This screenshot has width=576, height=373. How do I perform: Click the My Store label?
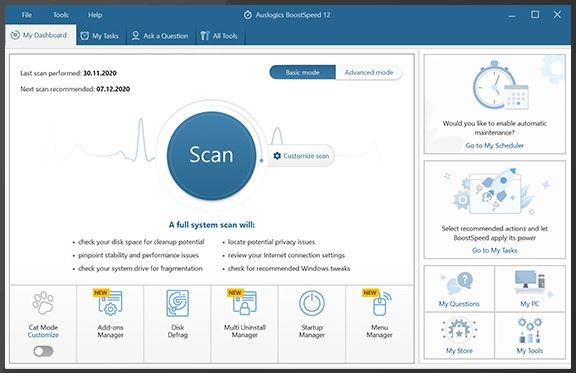click(x=459, y=351)
